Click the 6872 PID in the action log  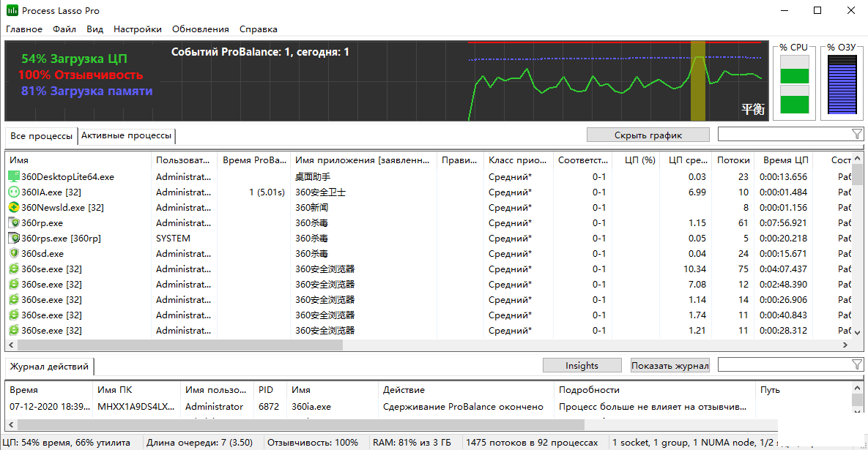269,406
